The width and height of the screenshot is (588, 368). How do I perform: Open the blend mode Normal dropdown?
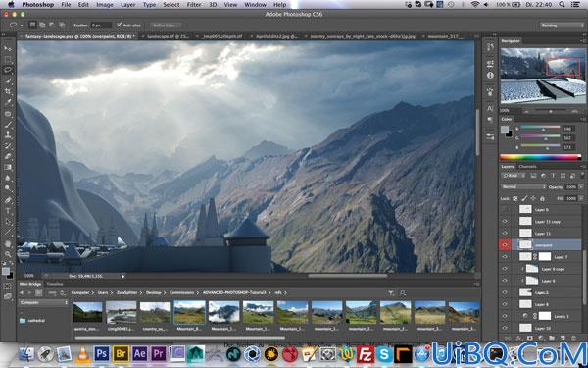(x=523, y=186)
